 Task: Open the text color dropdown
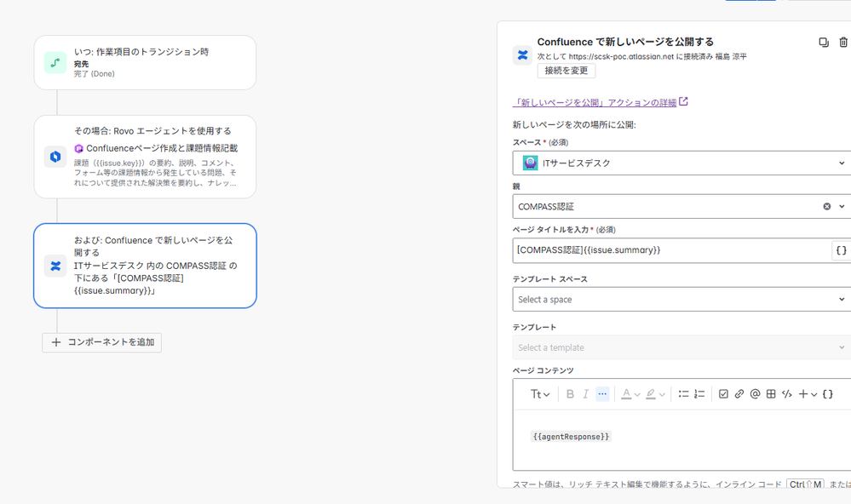630,394
